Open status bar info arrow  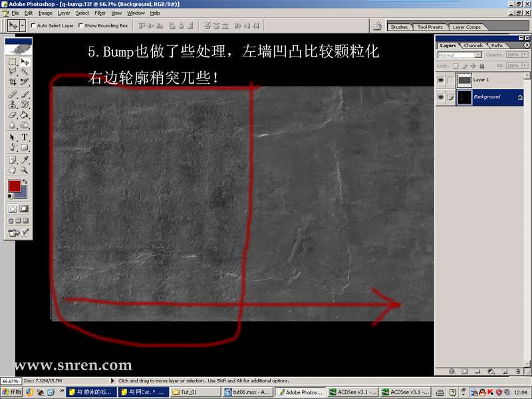pos(112,380)
